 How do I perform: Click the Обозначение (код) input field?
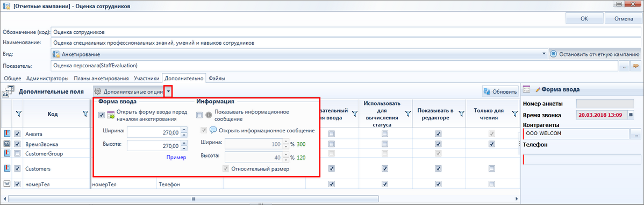pos(346,32)
